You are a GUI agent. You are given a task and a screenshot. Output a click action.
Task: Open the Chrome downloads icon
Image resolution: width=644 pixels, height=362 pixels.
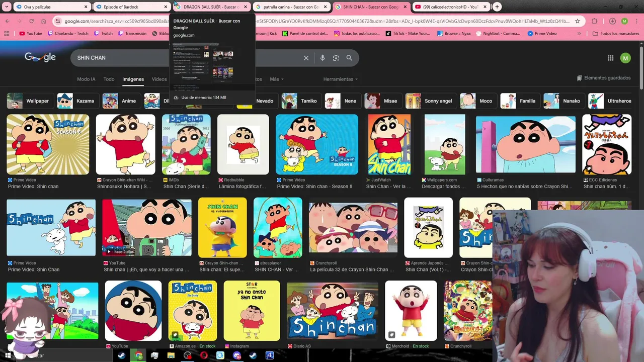(612, 21)
